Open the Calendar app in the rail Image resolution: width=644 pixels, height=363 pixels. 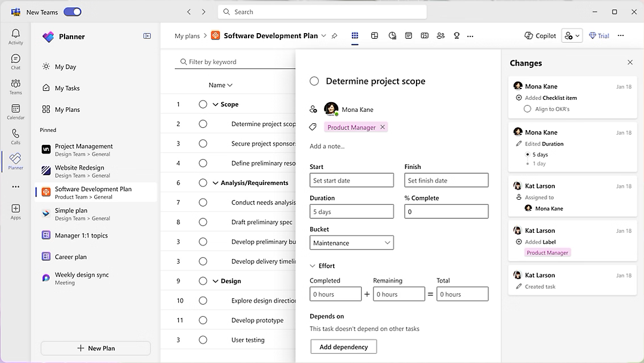(15, 111)
